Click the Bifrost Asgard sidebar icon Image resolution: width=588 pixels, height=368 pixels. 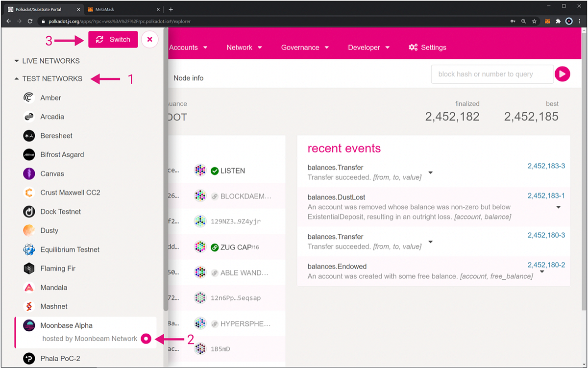[x=29, y=154]
